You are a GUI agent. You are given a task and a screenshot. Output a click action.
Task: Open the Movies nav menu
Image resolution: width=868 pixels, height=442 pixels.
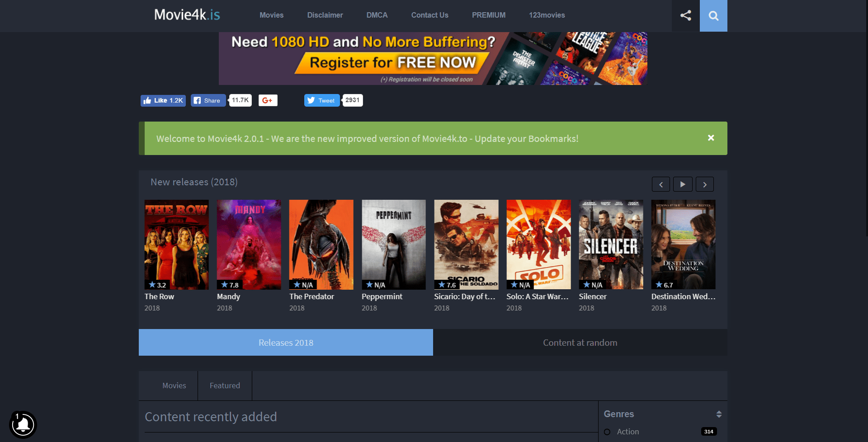click(271, 15)
